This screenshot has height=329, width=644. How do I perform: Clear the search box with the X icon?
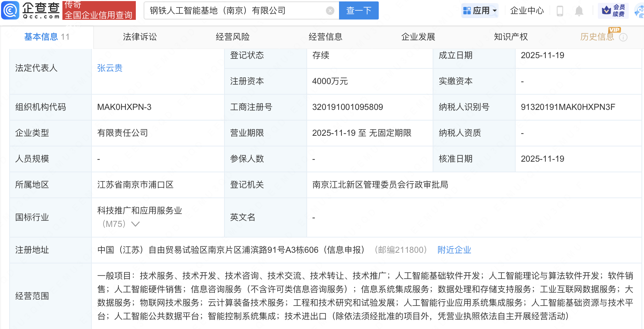coord(331,10)
